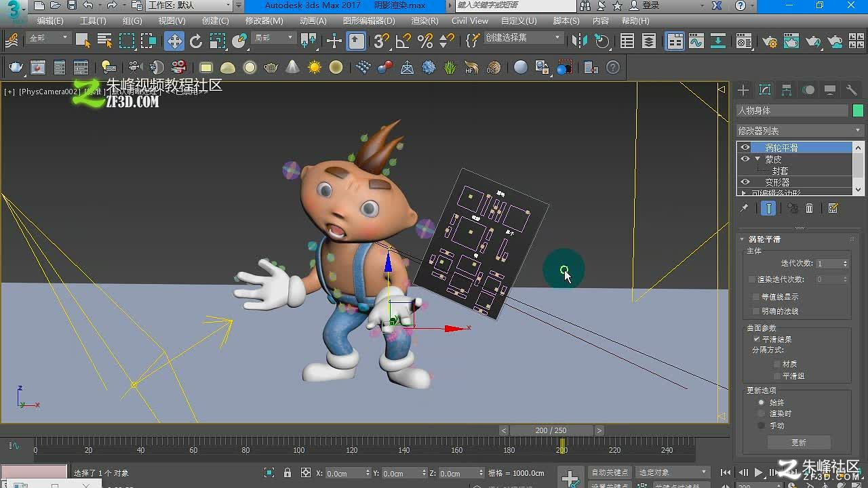868x488 pixels.
Task: Open the 渲染(R) menu
Action: point(425,21)
